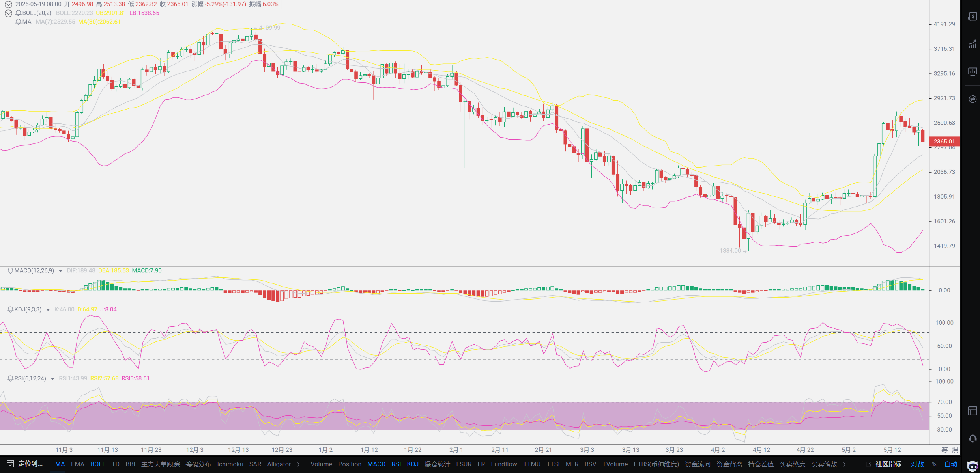Screen dimensions: 980x473
Task: Click the calendar locate-to-date icon
Action: (11, 464)
